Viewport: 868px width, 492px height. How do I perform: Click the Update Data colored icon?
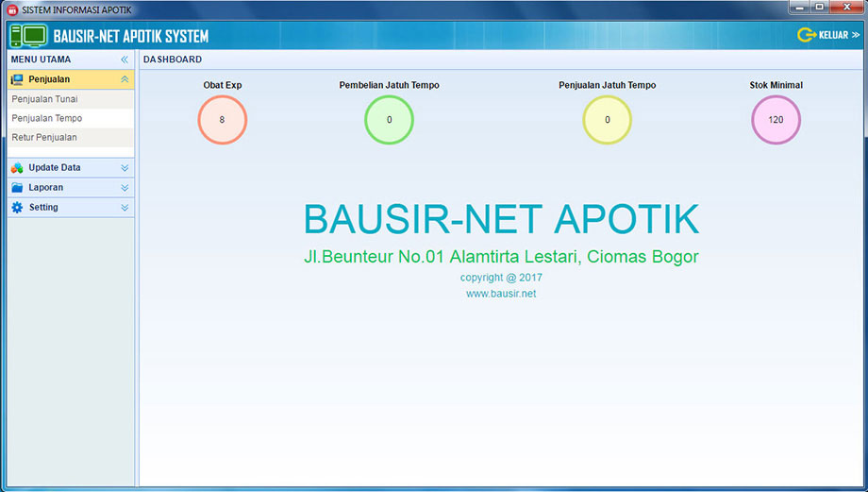point(17,168)
